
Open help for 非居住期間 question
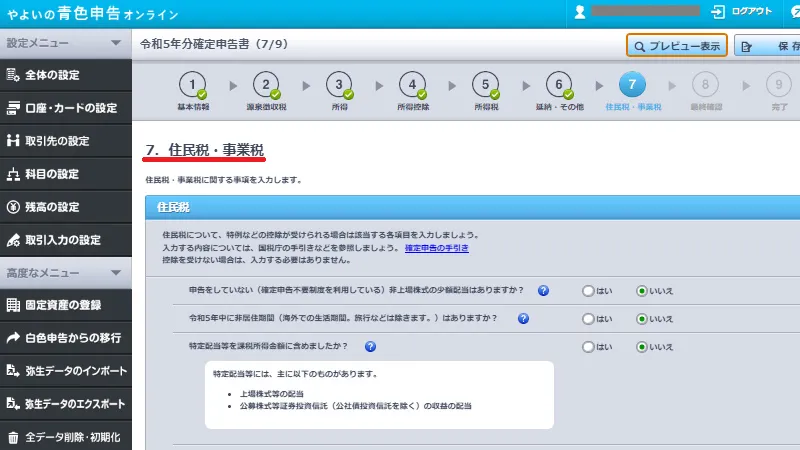(x=523, y=318)
